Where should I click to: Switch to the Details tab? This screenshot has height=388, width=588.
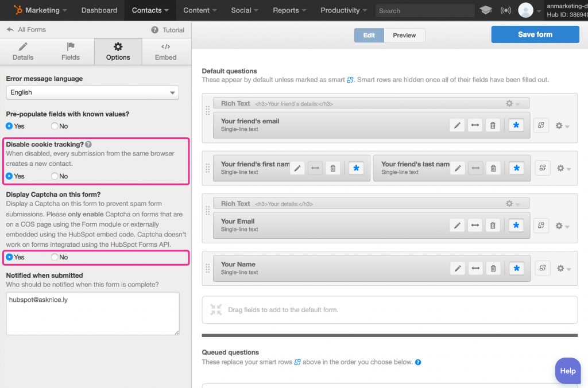point(23,52)
